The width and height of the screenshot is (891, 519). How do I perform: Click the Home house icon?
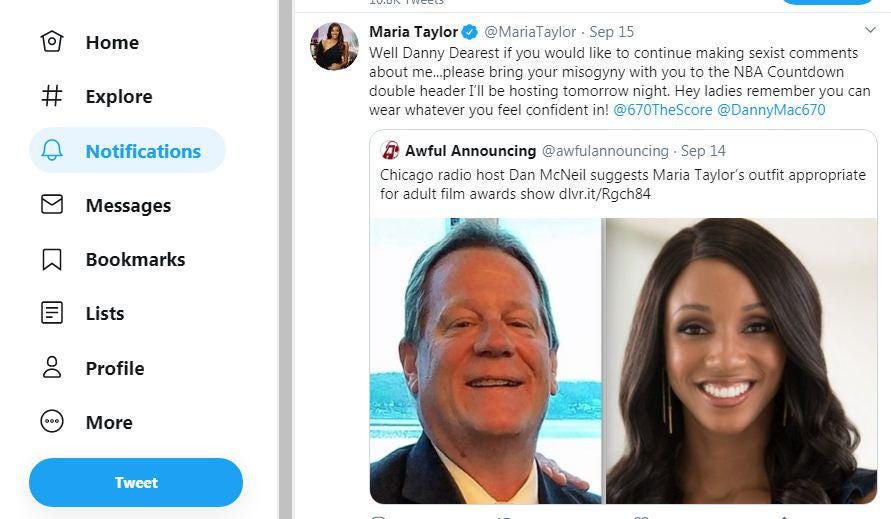pos(52,42)
